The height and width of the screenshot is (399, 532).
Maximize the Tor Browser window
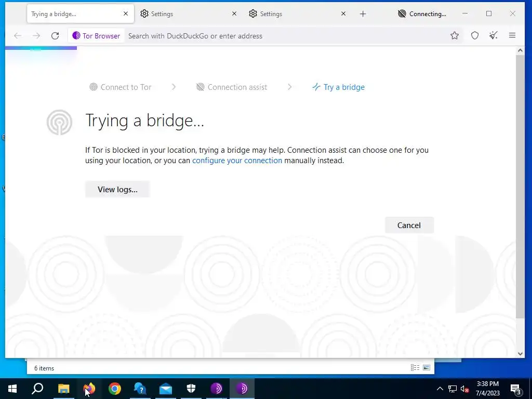(x=489, y=14)
